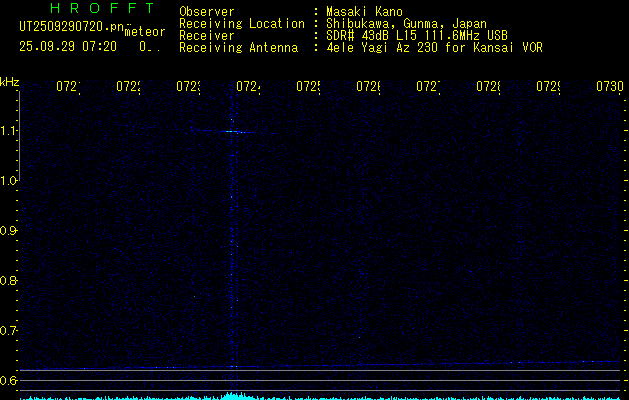Click the kHz axis unit label

pos(10,81)
